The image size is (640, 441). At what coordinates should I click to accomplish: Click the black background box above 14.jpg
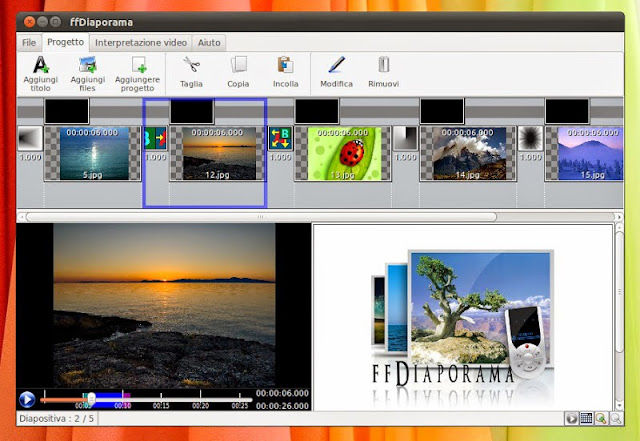pyautogui.click(x=442, y=111)
